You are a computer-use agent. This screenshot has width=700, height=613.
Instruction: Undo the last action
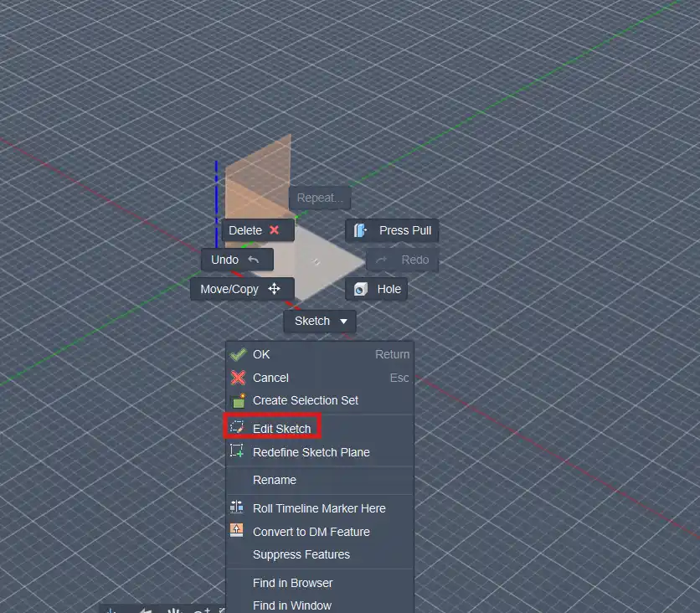[237, 260]
